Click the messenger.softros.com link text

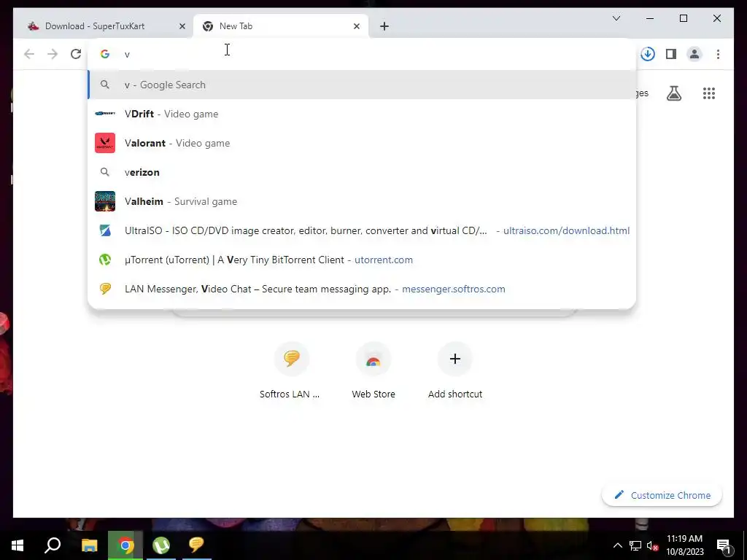pos(454,289)
